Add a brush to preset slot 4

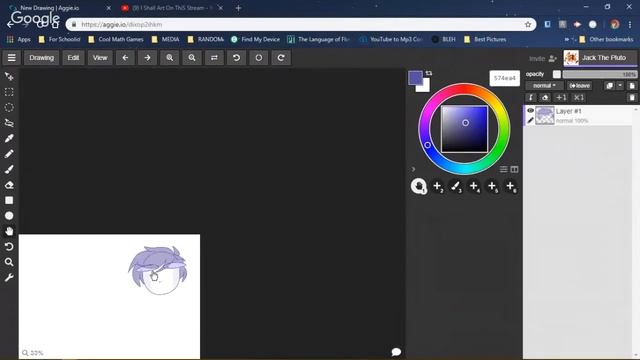click(474, 186)
